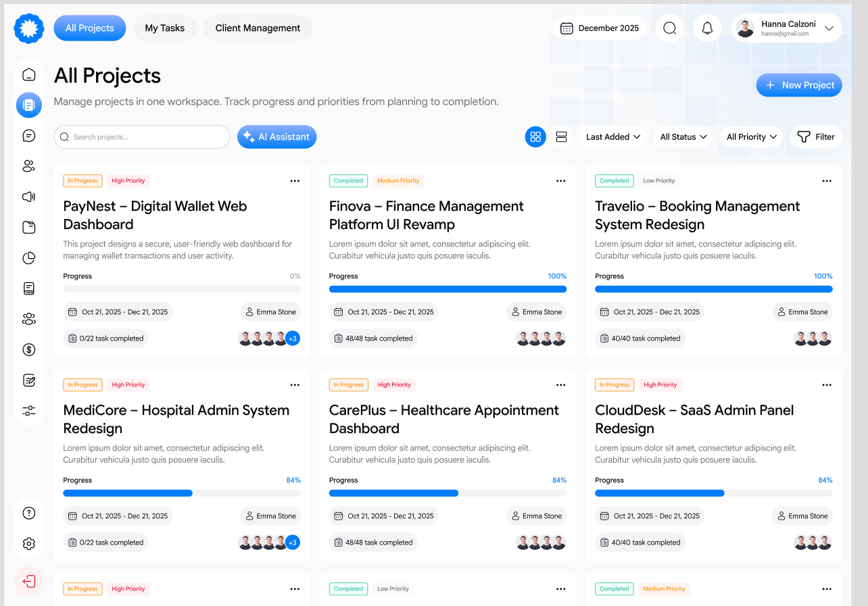Open the All Status dropdown
This screenshot has height=606, width=868.
pos(683,136)
